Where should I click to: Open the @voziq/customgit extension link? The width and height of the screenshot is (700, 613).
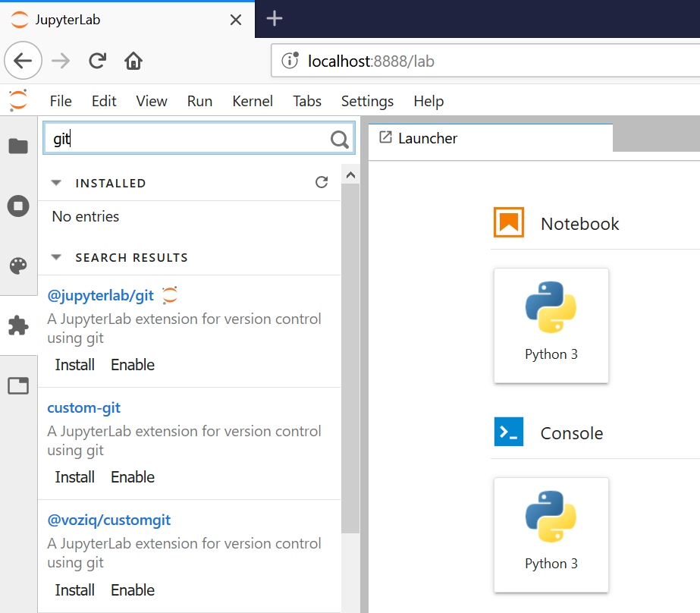pos(108,520)
